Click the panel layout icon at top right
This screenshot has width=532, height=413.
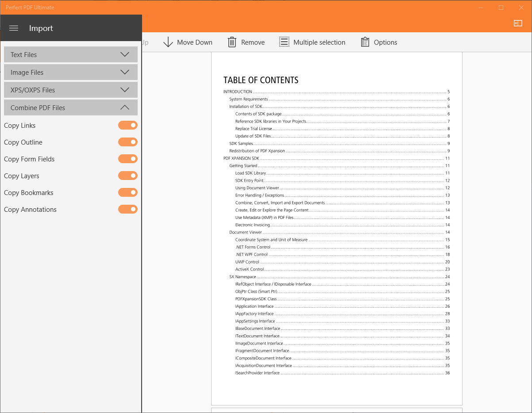518,23
